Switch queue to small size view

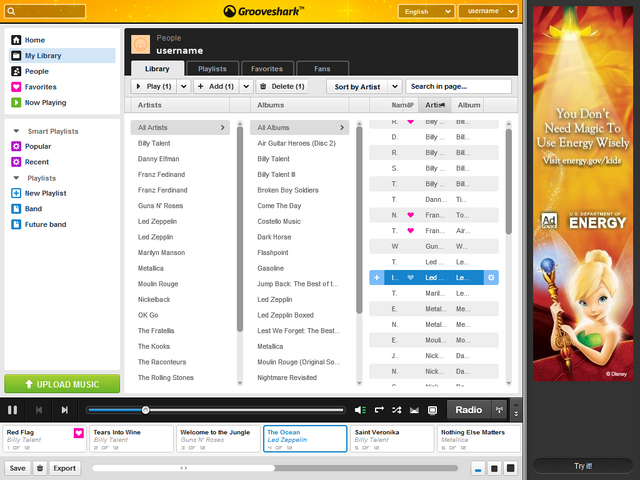tap(478, 468)
